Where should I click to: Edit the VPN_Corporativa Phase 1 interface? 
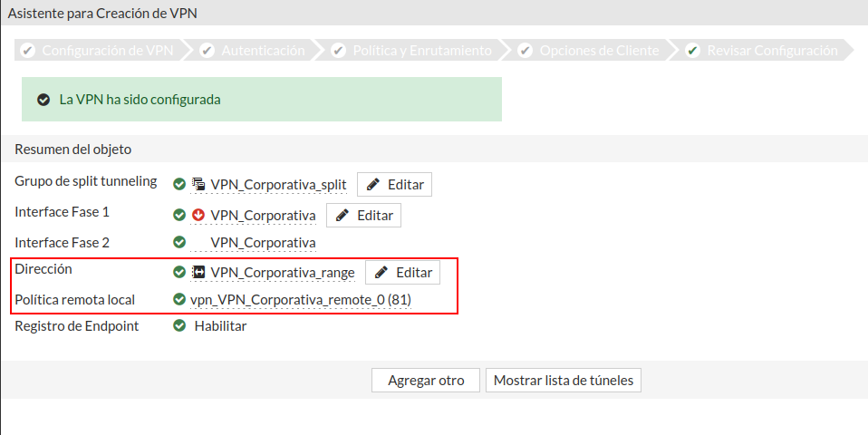pos(363,216)
